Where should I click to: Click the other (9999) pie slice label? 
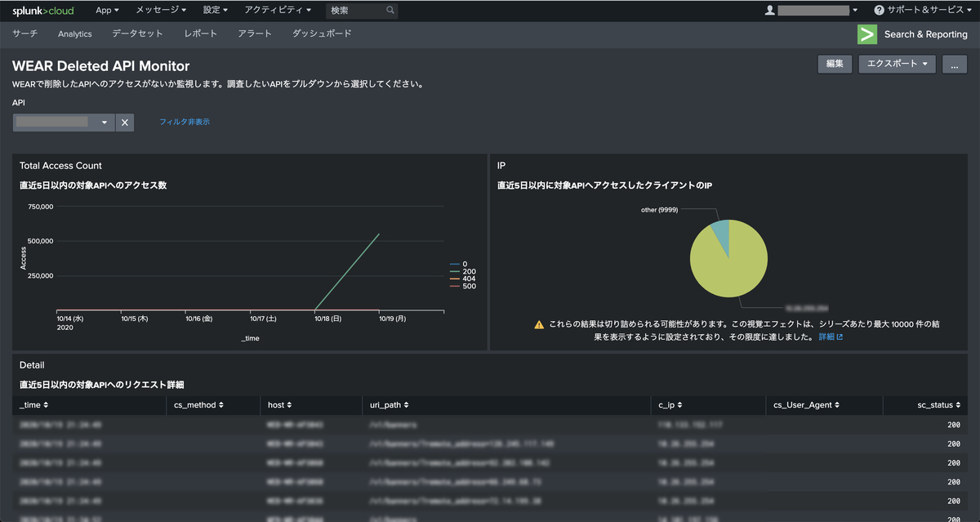(660, 209)
